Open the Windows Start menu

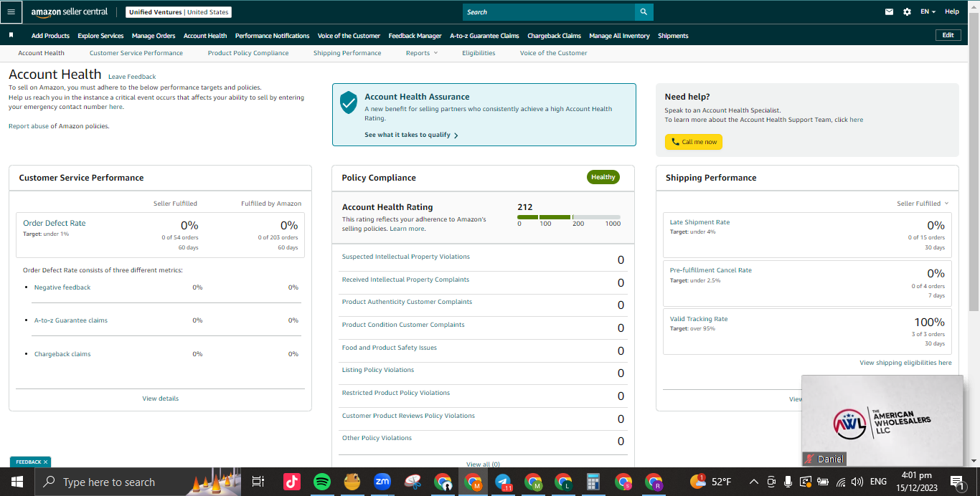point(17,482)
